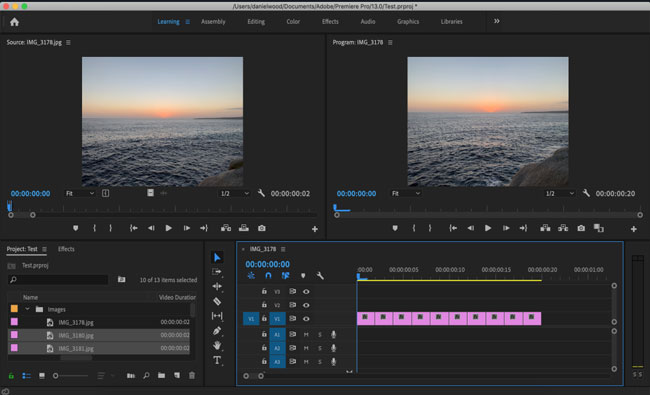
Task: Click Overwrite button in Source monitor
Action: (244, 228)
